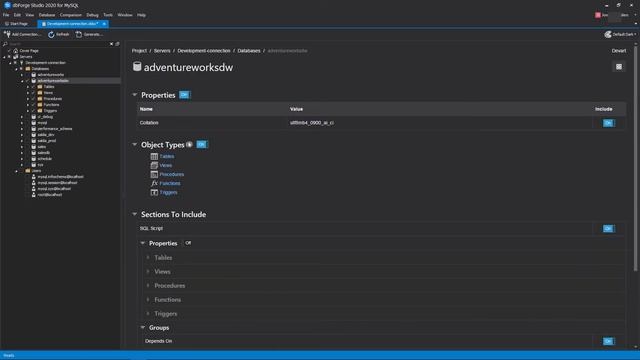Click the Refresh circular arrow icon
The width and height of the screenshot is (640, 360).
point(51,35)
